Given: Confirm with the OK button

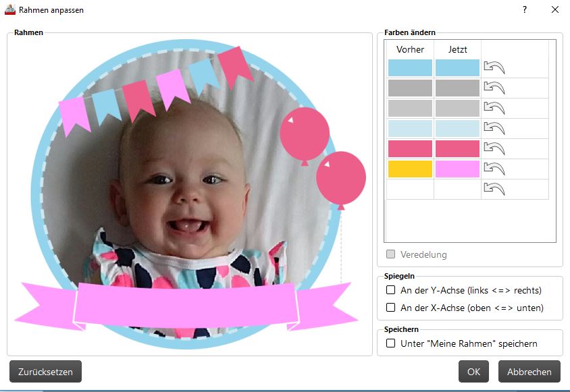Looking at the screenshot, I should 473,371.
